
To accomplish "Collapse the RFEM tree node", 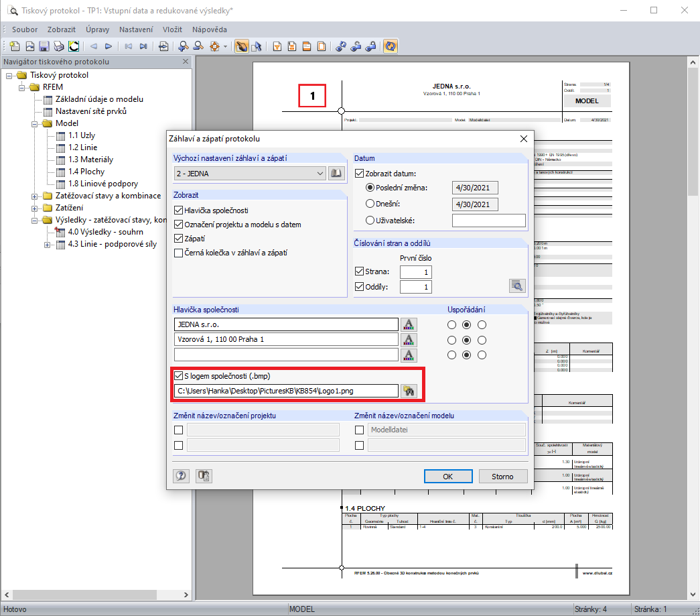I will [21, 88].
